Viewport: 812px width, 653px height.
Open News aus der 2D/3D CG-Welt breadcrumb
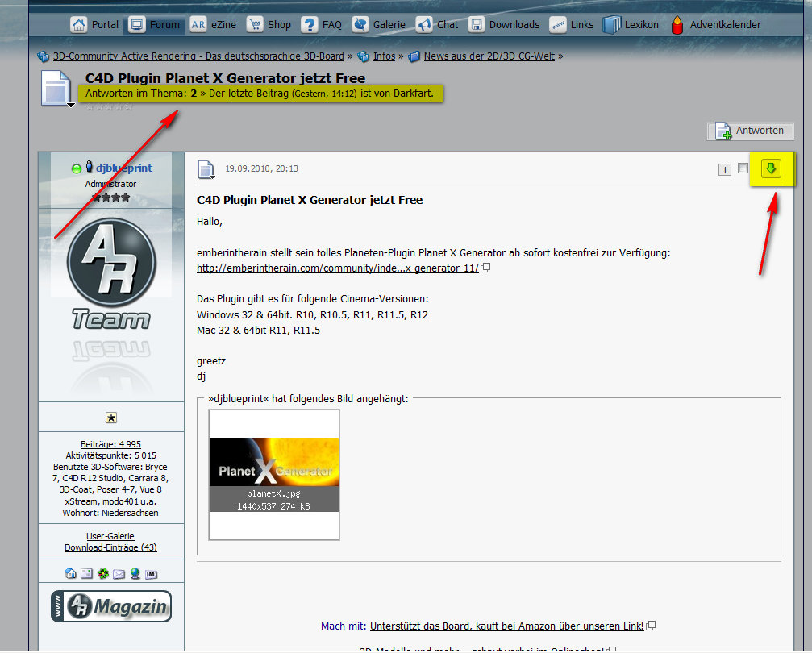(489, 56)
